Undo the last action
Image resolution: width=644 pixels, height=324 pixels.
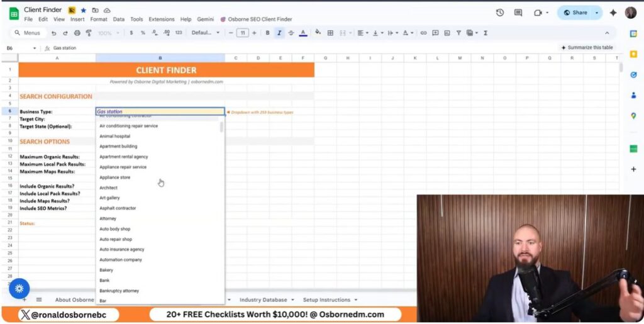pyautogui.click(x=54, y=33)
